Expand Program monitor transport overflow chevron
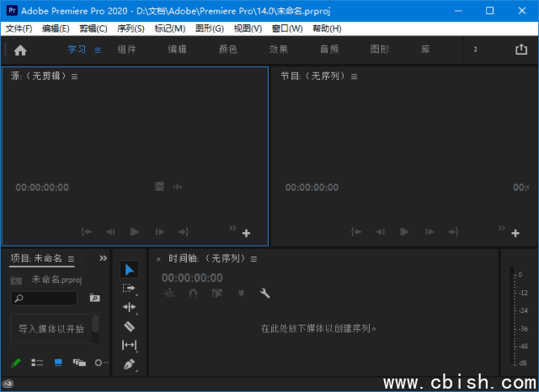 [x=502, y=228]
